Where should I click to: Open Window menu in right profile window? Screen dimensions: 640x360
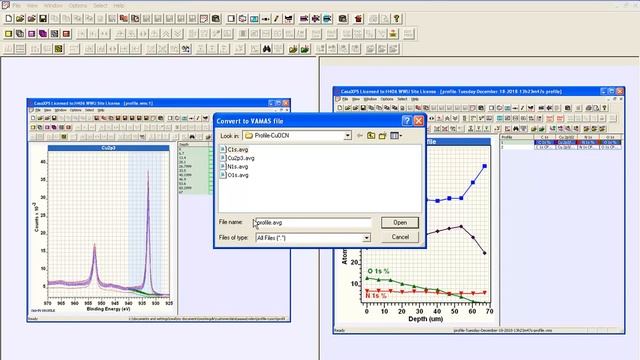coord(370,99)
